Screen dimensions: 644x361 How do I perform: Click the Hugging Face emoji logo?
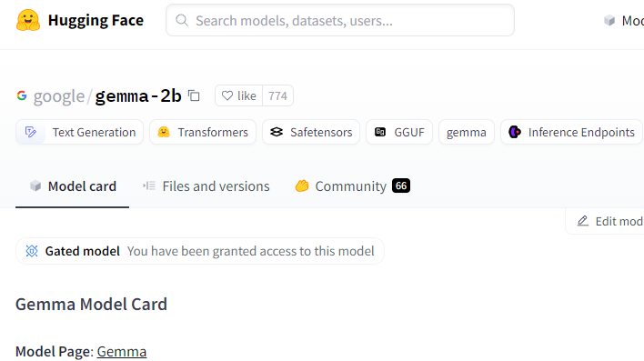(28, 20)
